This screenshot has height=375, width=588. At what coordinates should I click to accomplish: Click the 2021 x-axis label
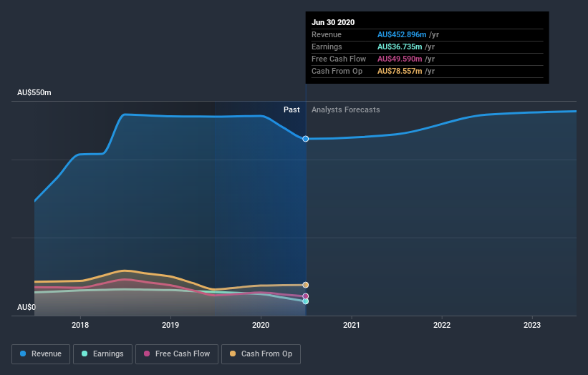pos(352,325)
